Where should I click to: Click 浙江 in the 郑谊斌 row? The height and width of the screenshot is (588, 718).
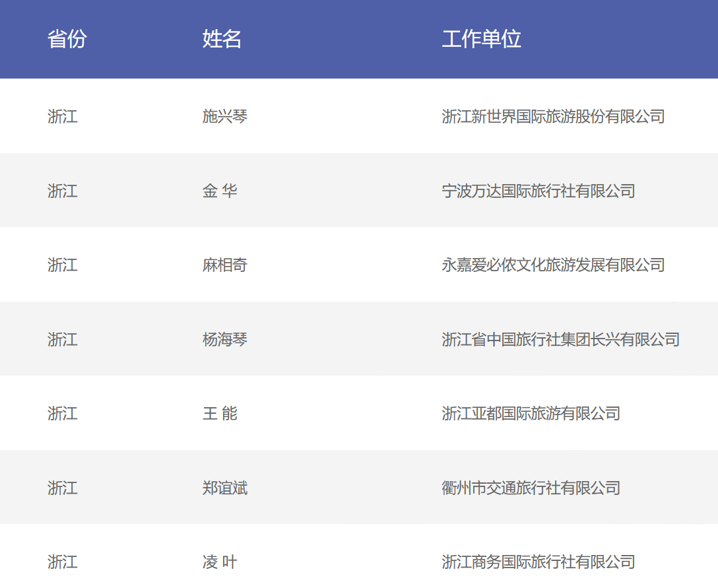(63, 488)
